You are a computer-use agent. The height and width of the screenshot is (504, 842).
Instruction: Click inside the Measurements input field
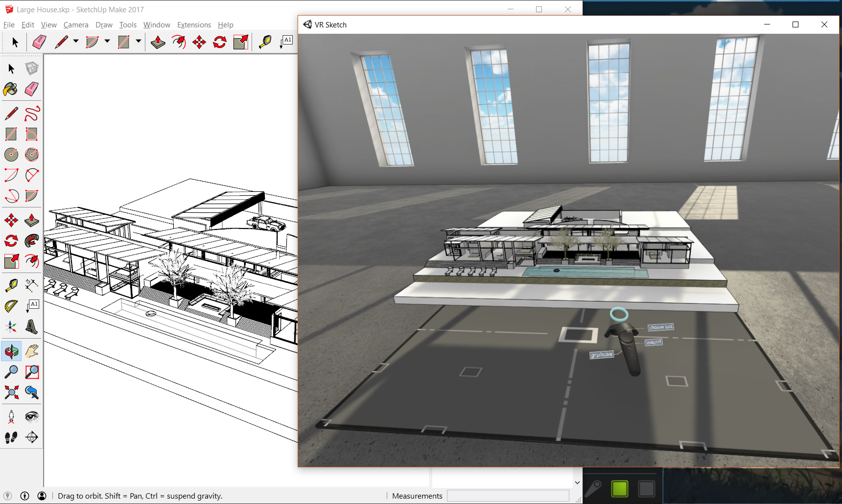point(508,496)
